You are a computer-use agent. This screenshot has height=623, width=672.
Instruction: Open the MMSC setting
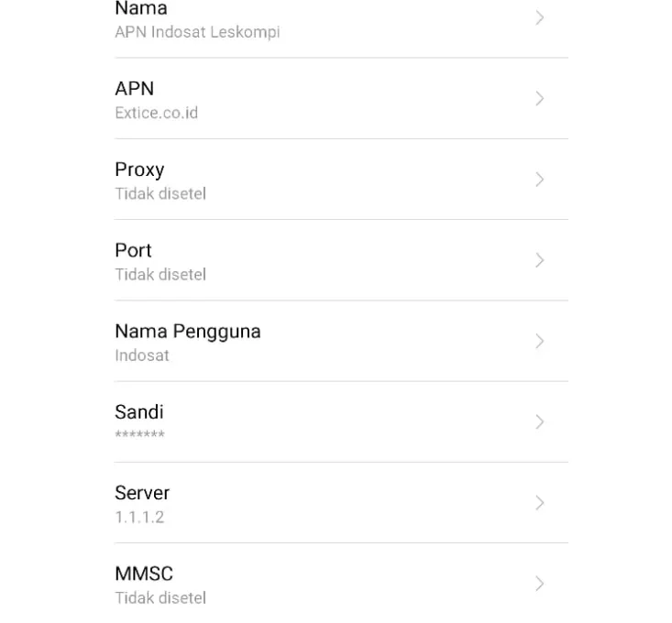pyautogui.click(x=341, y=584)
